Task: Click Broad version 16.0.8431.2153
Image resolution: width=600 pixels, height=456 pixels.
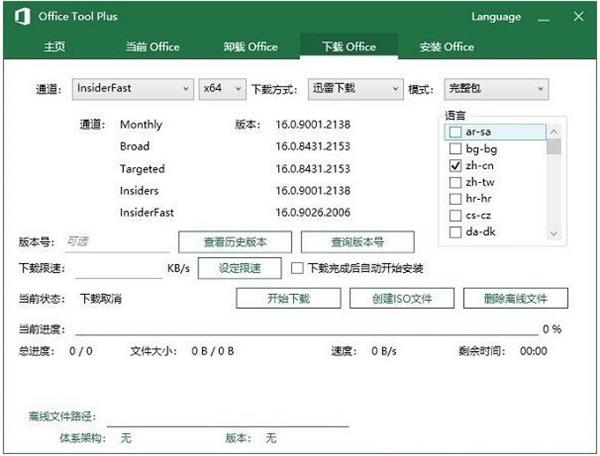Action: pyautogui.click(x=313, y=147)
